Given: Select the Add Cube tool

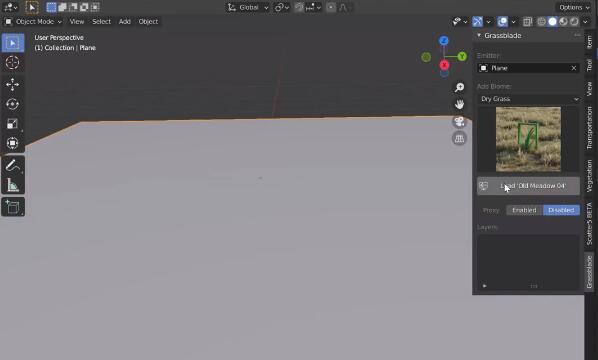Looking at the screenshot, I should click(x=13, y=207).
